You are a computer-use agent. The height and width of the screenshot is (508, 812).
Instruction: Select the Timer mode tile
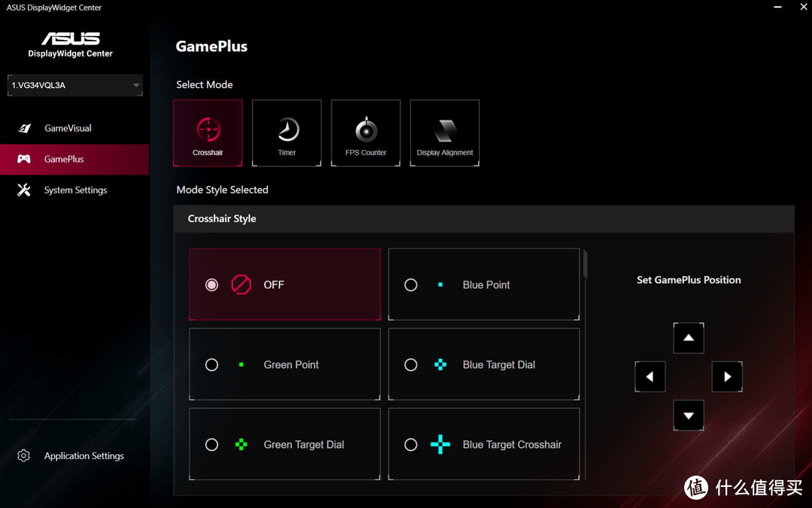(287, 133)
